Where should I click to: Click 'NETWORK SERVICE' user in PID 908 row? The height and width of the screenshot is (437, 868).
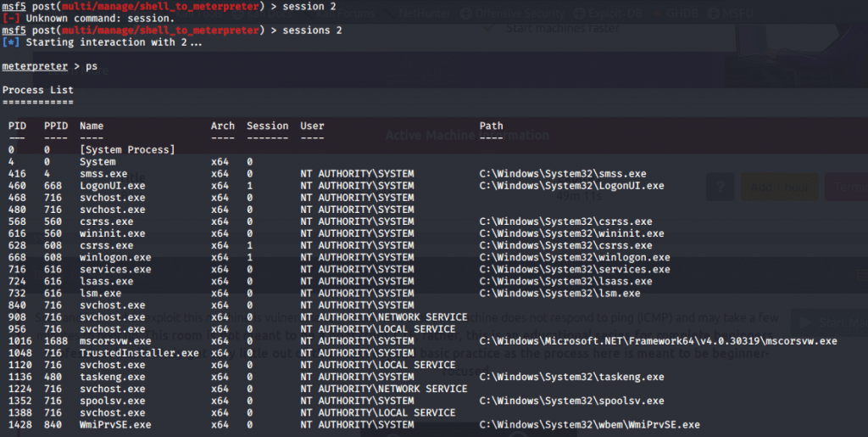[x=423, y=317]
